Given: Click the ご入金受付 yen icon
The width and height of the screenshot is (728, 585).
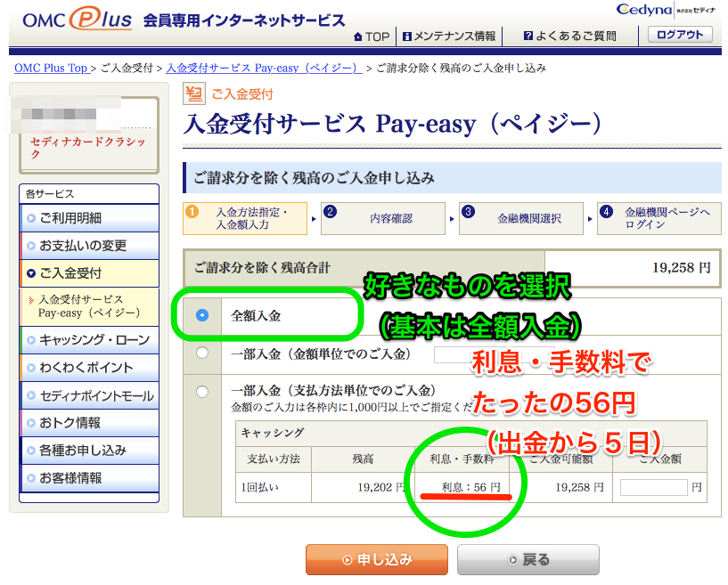Looking at the screenshot, I should 193,93.
